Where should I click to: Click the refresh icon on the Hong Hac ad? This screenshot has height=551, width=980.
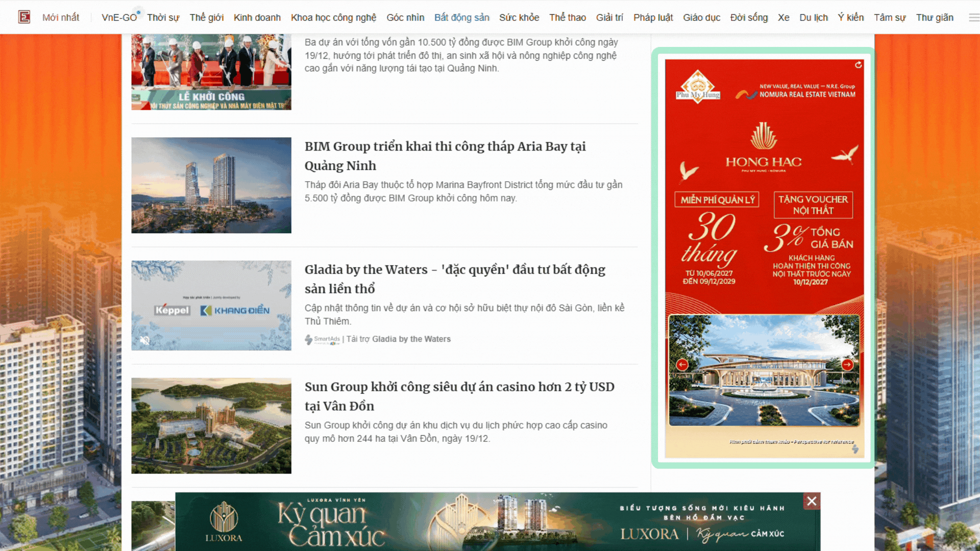tap(859, 65)
